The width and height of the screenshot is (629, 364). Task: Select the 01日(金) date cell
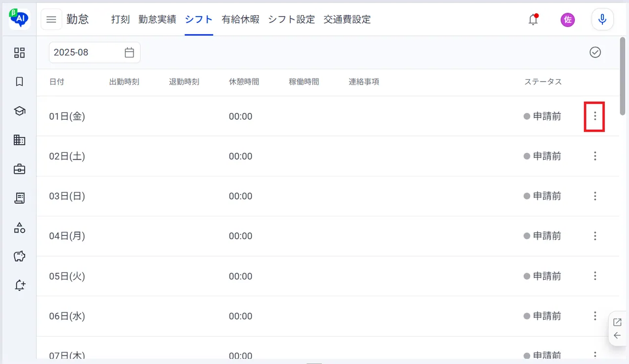click(67, 116)
